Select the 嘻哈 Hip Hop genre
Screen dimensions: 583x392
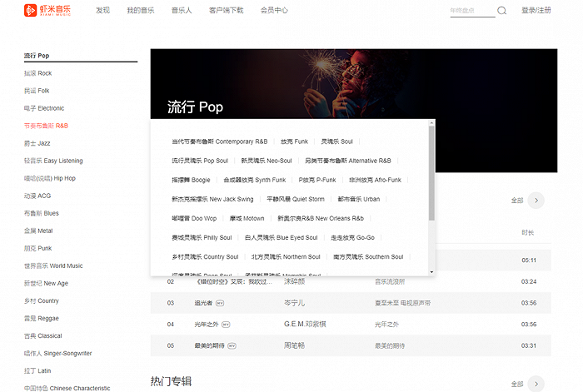click(x=49, y=178)
